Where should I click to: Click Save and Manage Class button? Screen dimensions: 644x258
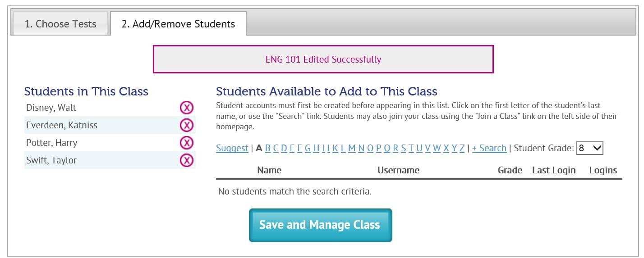[320, 225]
